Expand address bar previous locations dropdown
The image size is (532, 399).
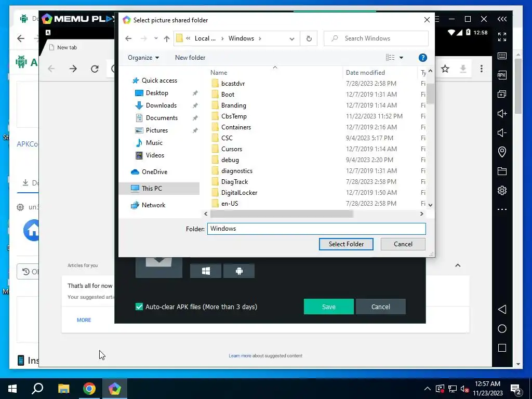click(x=292, y=38)
